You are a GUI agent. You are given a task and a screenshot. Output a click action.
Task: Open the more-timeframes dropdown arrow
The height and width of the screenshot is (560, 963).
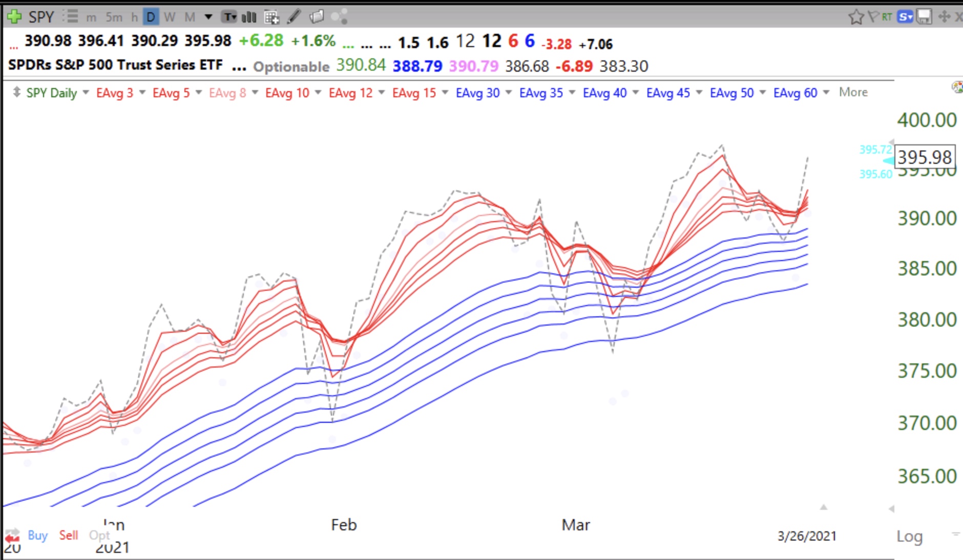208,17
